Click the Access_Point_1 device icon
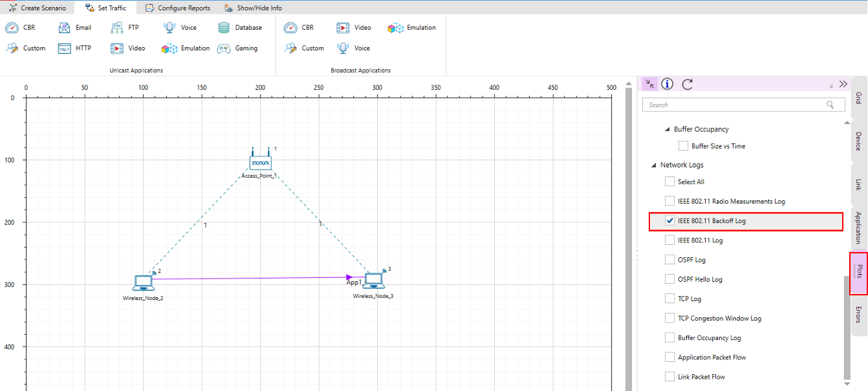This screenshot has height=391, width=868. pyautogui.click(x=259, y=162)
